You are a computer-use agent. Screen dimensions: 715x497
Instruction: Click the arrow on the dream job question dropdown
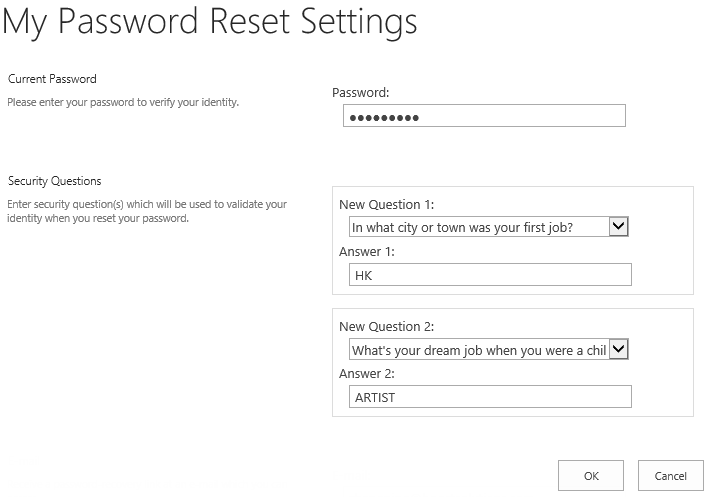(618, 350)
